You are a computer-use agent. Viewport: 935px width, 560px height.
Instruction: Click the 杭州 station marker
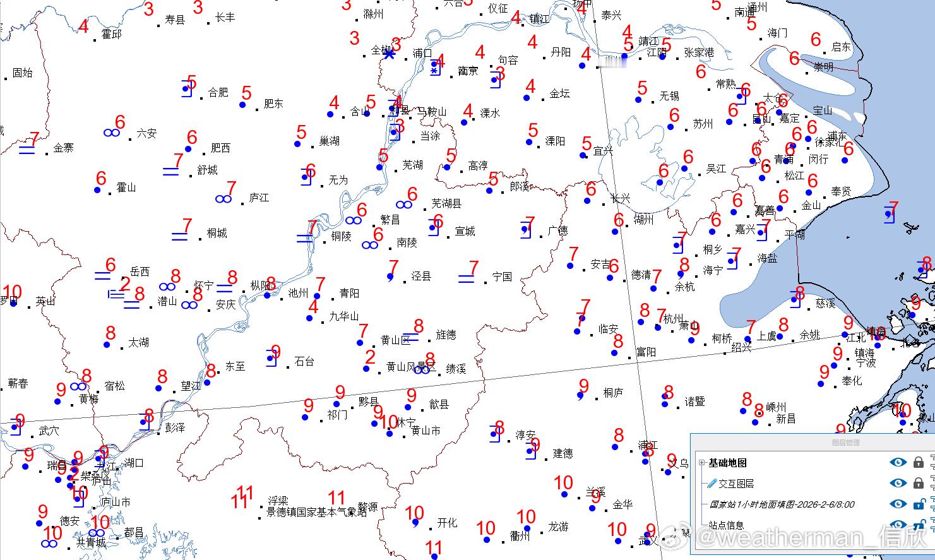(x=658, y=328)
